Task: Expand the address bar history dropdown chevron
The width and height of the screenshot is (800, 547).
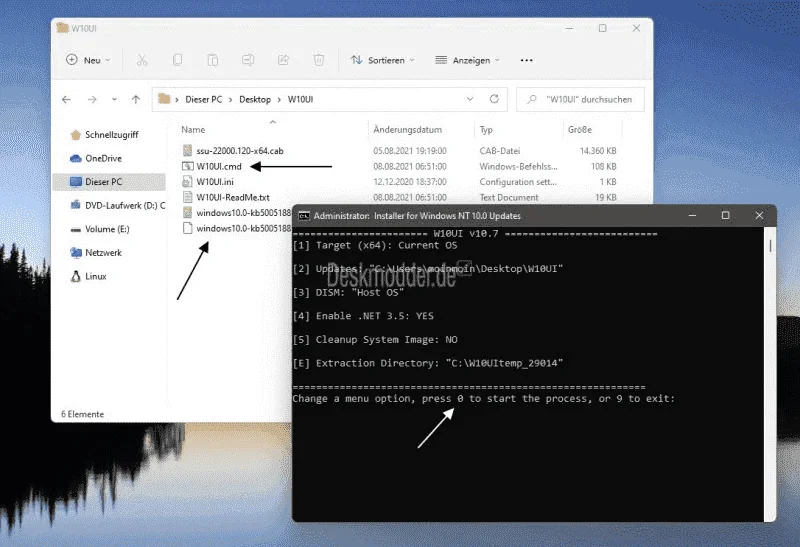Action: click(470, 99)
